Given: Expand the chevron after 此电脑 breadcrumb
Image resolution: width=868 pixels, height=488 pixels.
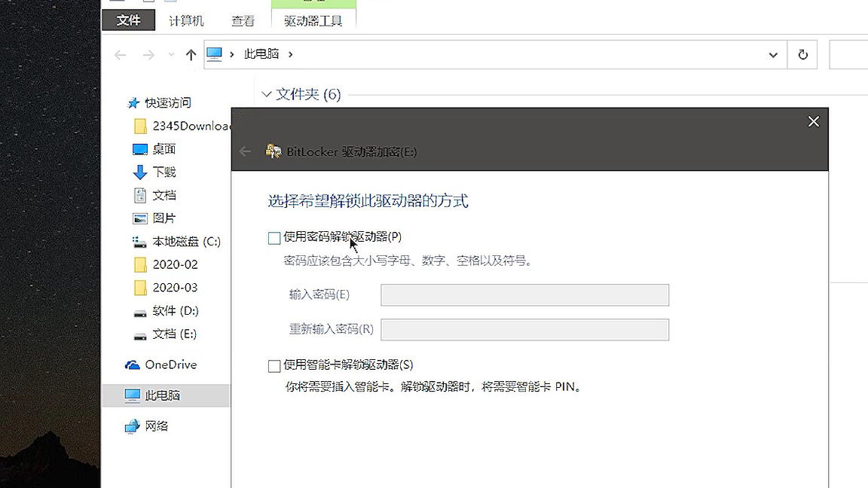Looking at the screenshot, I should click(291, 54).
